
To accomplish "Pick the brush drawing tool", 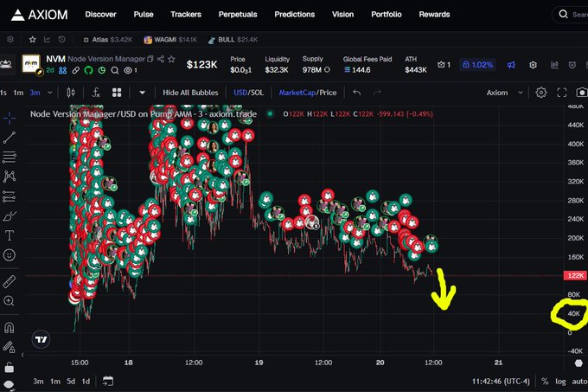I will [x=10, y=216].
